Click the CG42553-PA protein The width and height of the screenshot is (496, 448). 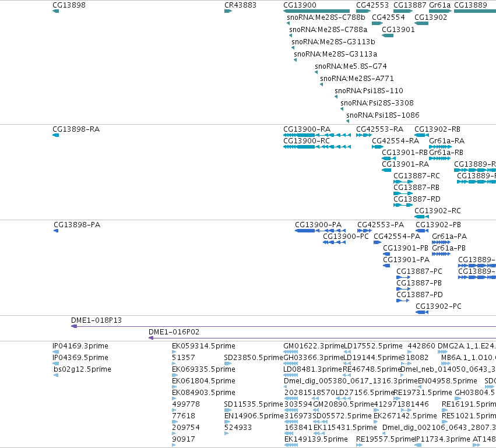click(x=364, y=231)
